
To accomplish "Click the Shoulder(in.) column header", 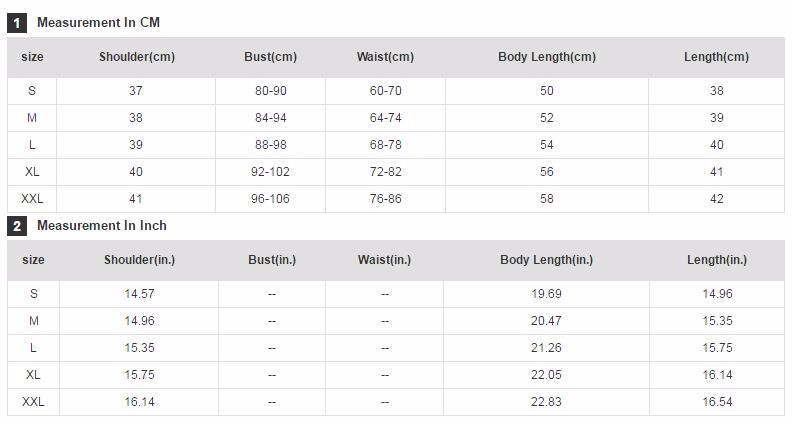I will (x=139, y=260).
